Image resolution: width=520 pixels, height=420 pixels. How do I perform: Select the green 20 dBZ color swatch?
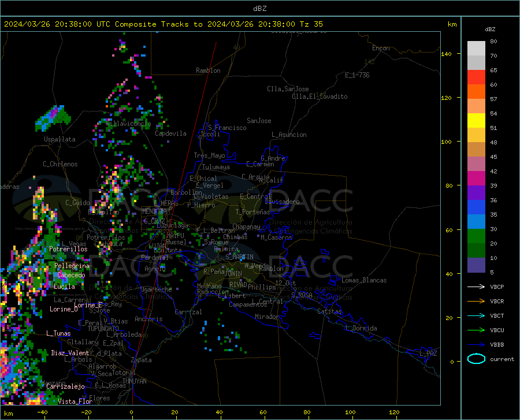point(476,236)
